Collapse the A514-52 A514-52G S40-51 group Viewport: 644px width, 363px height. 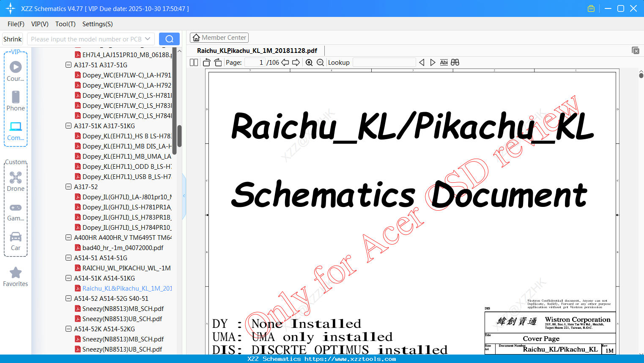(x=69, y=299)
